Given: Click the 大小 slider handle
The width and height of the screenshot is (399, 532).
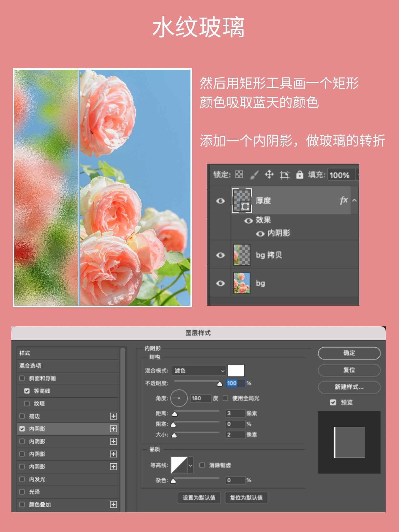Looking at the screenshot, I should tap(174, 435).
